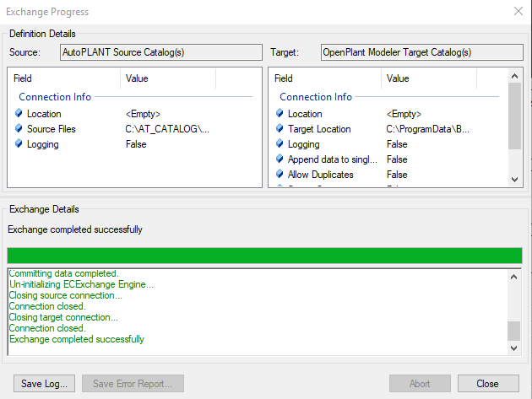Image resolution: width=532 pixels, height=399 pixels.
Task: Click the target Location row icon
Action: pos(280,113)
